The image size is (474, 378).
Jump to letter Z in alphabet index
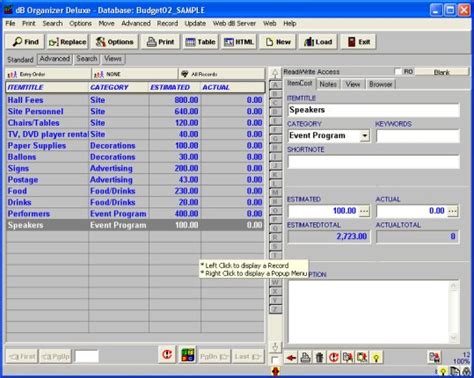tap(275, 309)
